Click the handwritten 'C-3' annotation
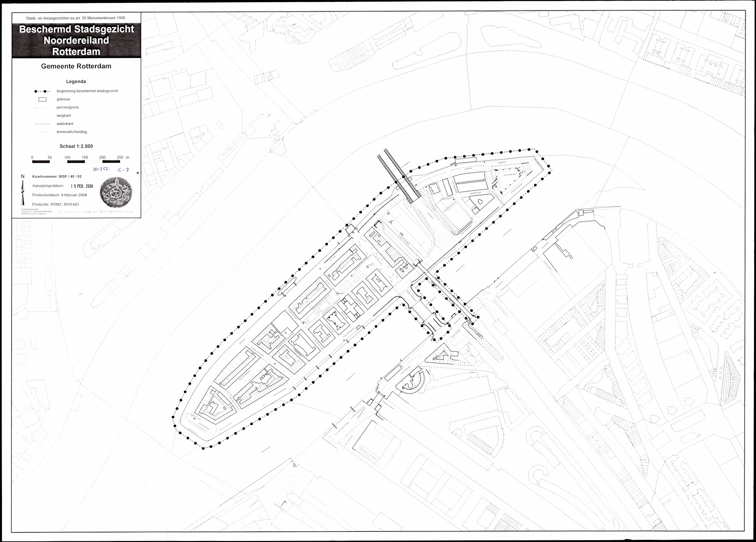This screenshot has width=756, height=542. point(123,170)
